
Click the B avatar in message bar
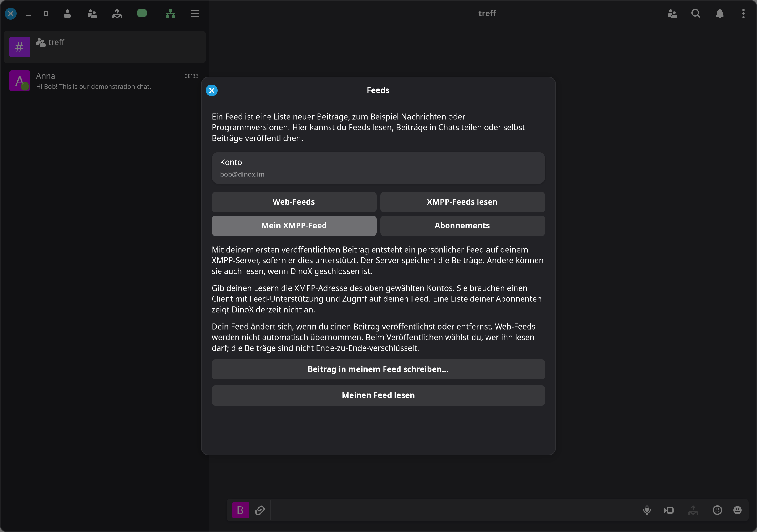(x=241, y=510)
